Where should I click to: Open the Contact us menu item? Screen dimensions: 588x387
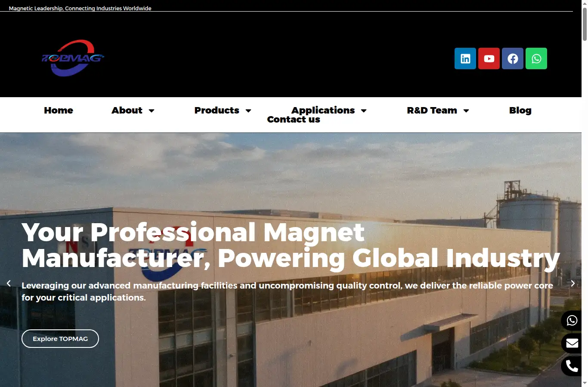tap(294, 120)
